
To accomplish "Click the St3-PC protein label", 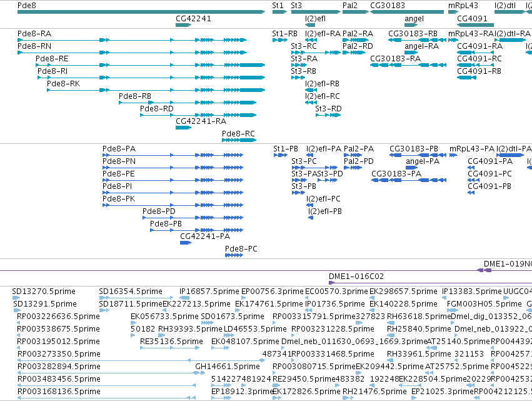I will pyautogui.click(x=304, y=161).
